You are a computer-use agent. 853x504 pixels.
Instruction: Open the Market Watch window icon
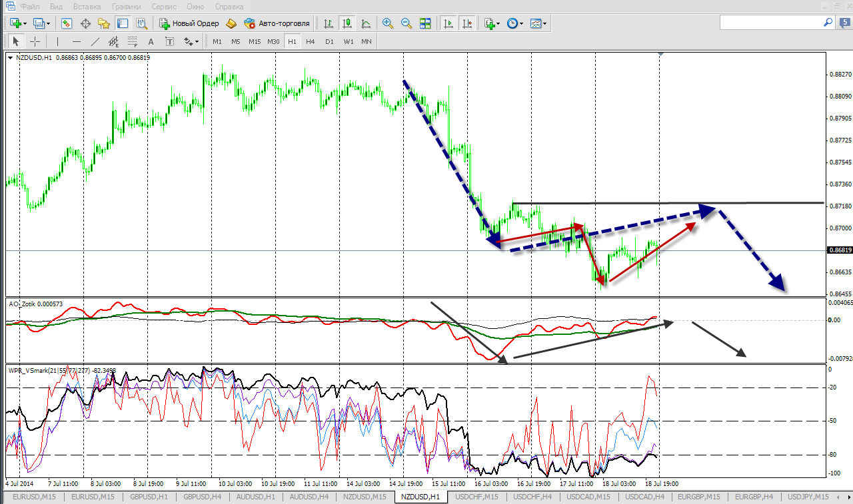click(x=67, y=23)
